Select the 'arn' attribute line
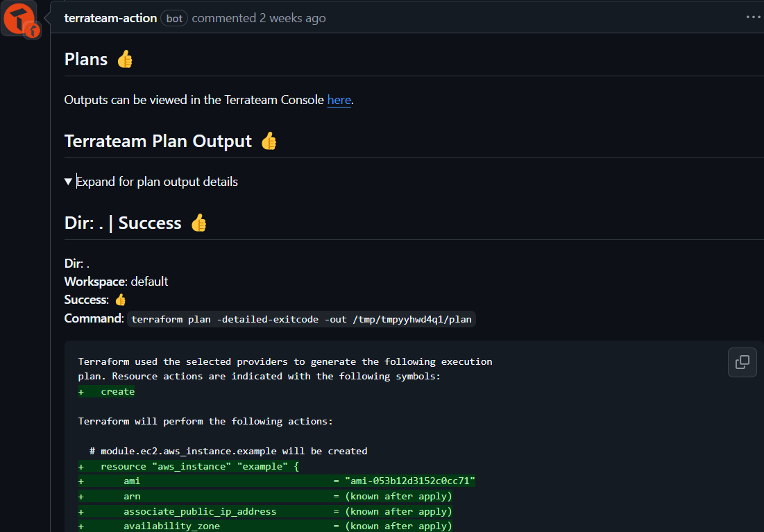 coord(265,497)
